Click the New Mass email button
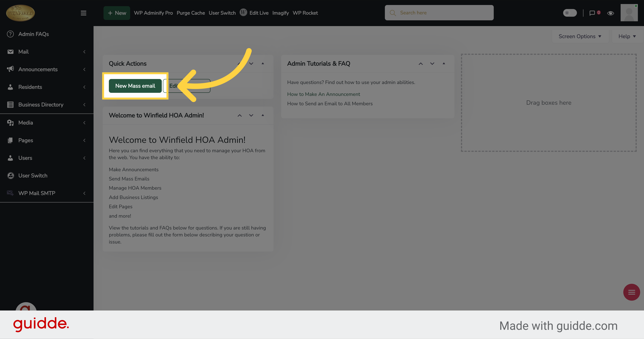This screenshot has height=339, width=644. [x=135, y=86]
